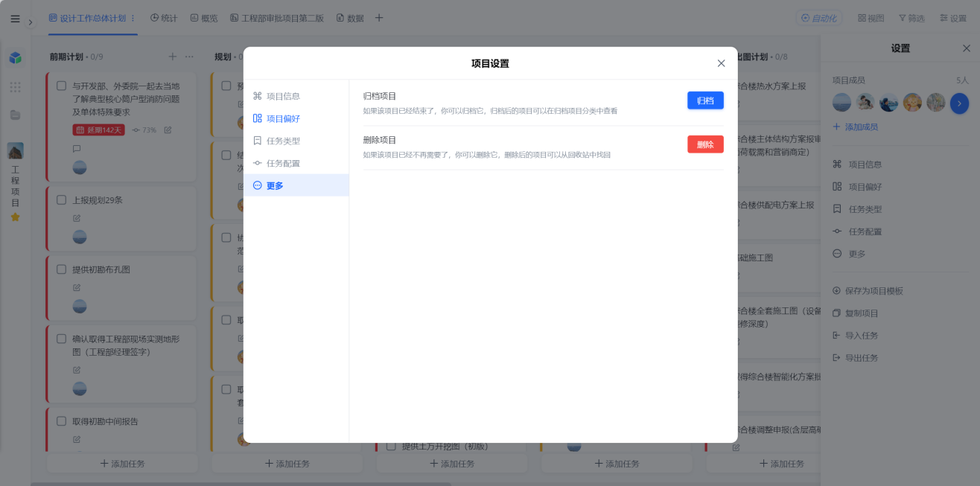The width and height of the screenshot is (980, 486).
Task: Open options dots beside 设计工作总体计划
Action: point(133,18)
